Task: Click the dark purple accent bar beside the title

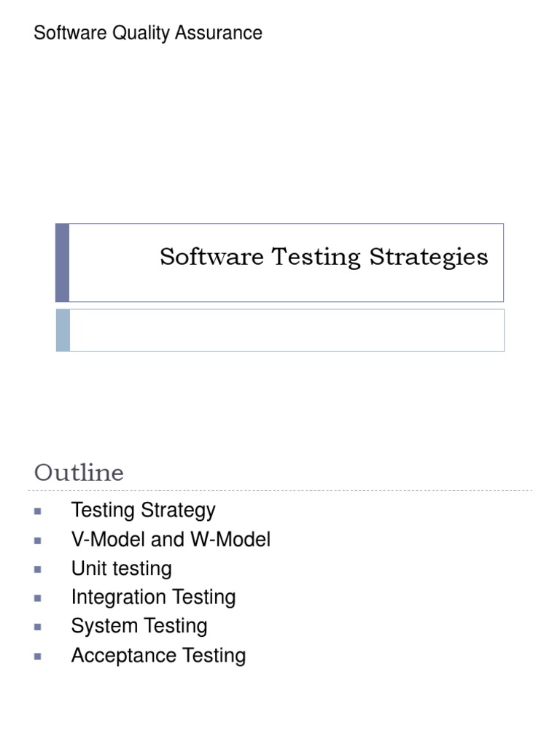Action: tap(63, 263)
